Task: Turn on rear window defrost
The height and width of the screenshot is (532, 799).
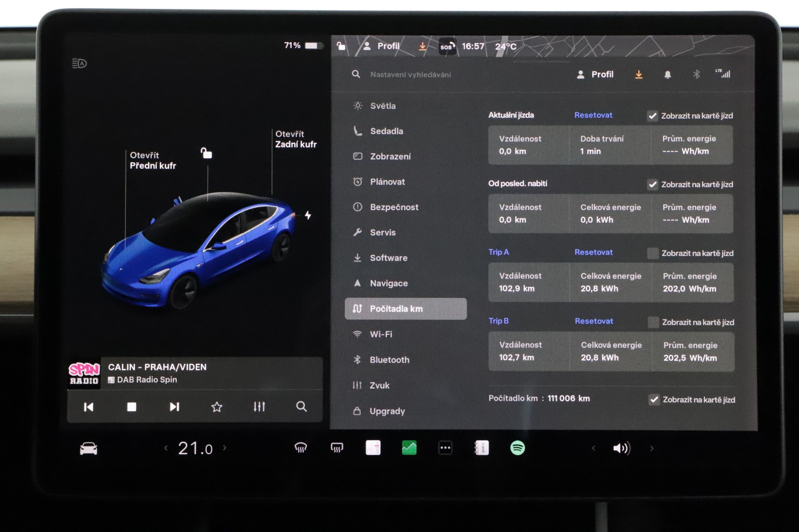Action: [337, 448]
